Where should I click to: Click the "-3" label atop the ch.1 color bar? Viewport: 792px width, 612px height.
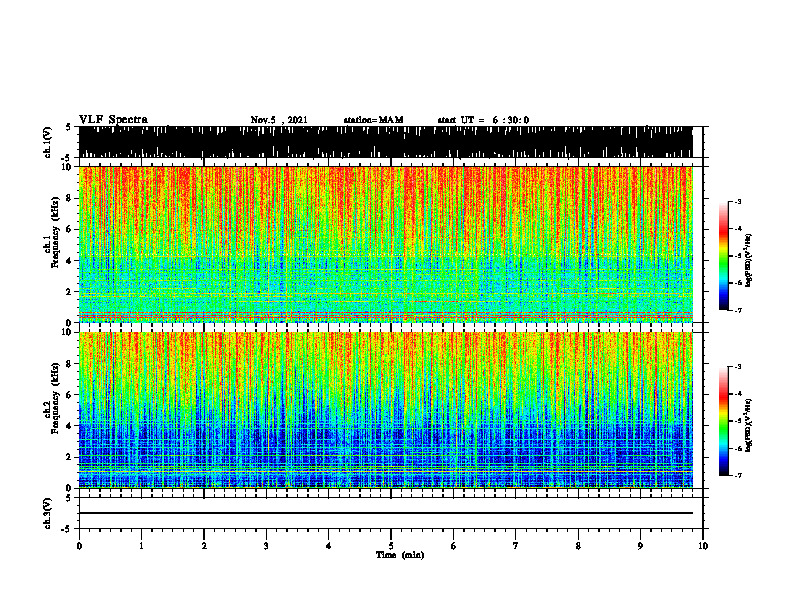coord(738,201)
